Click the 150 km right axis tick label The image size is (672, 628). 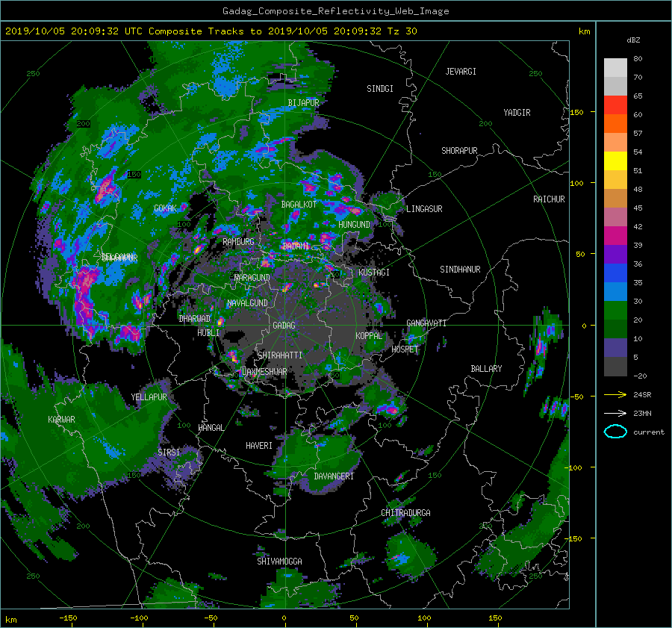pos(577,112)
